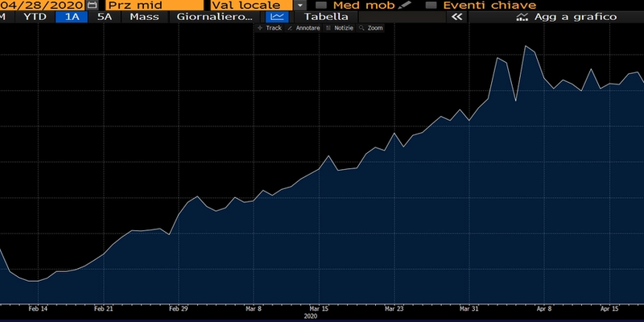Viewport: 644px width, 322px height.
Task: Click the 2020 year axis label
Action: (311, 316)
